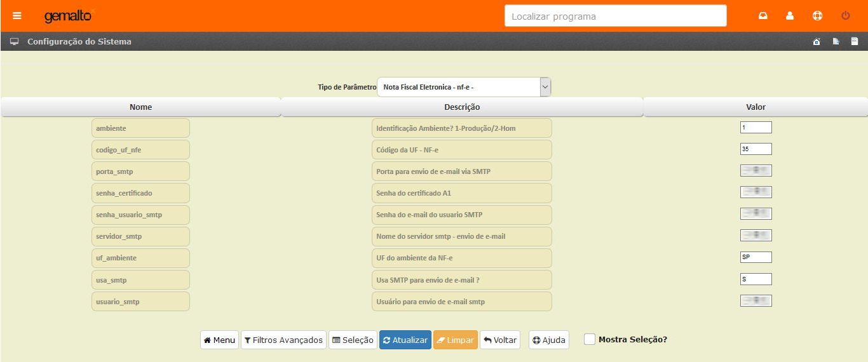868x362 pixels.
Task: Click the rightmost document icon in title bar
Action: click(x=855, y=42)
